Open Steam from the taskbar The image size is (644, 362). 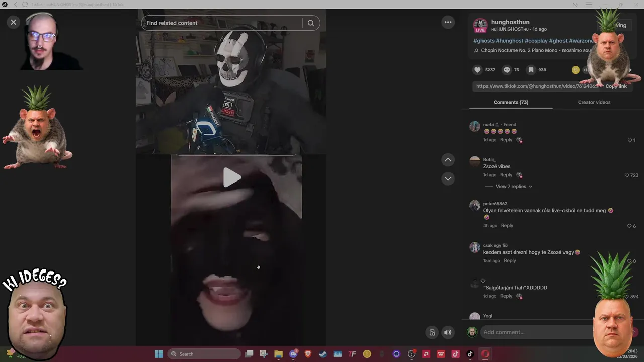[x=323, y=354]
